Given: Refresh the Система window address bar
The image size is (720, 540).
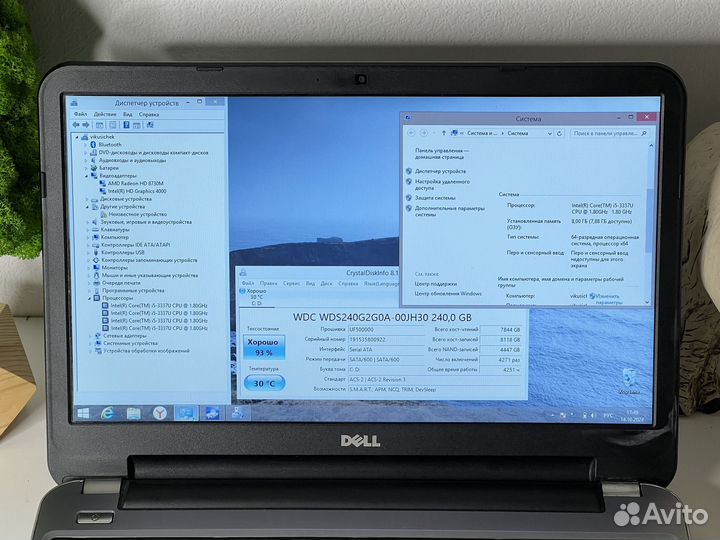Looking at the screenshot, I should (559, 133).
